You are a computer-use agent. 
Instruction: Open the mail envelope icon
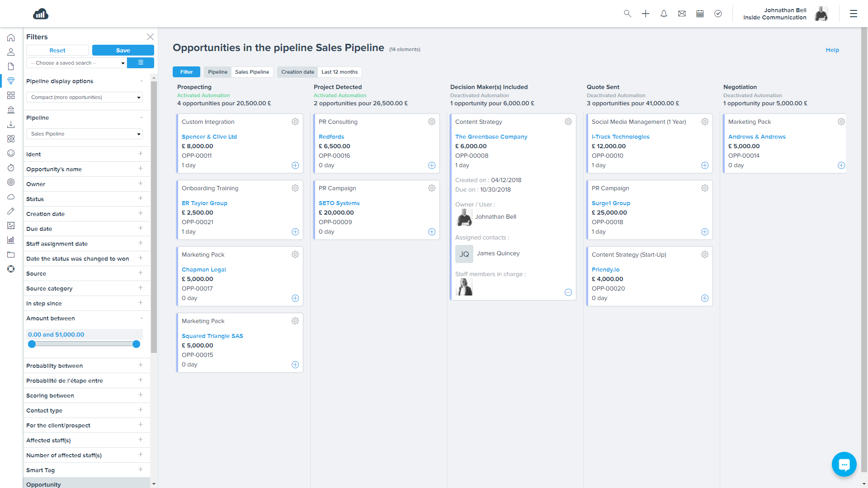pyautogui.click(x=682, y=14)
